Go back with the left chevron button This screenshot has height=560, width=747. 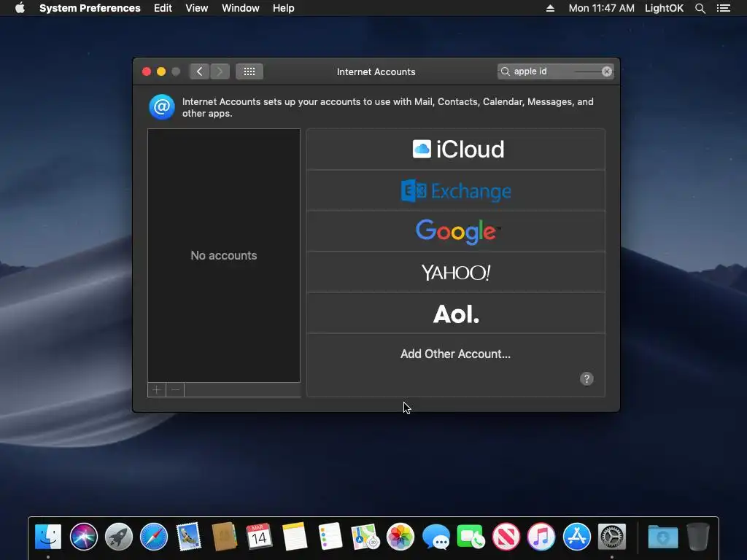[x=199, y=71]
